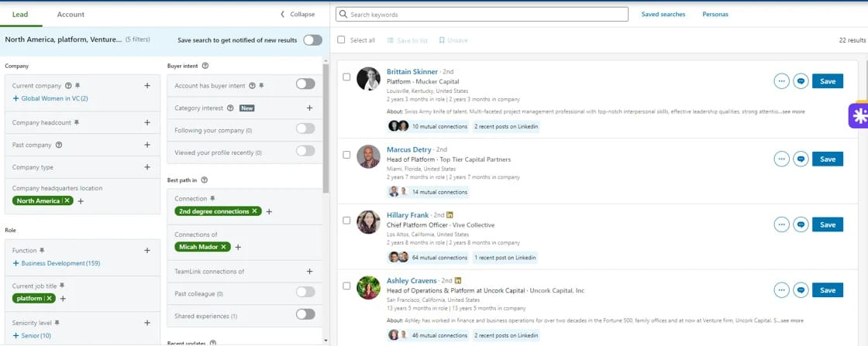Add another connection degree with plus
This screenshot has height=346, width=868.
[269, 211]
